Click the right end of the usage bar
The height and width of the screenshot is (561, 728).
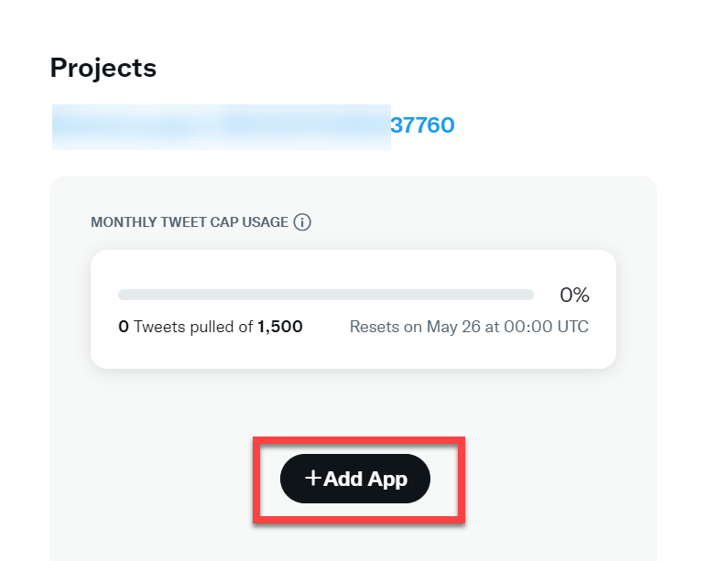[529, 295]
